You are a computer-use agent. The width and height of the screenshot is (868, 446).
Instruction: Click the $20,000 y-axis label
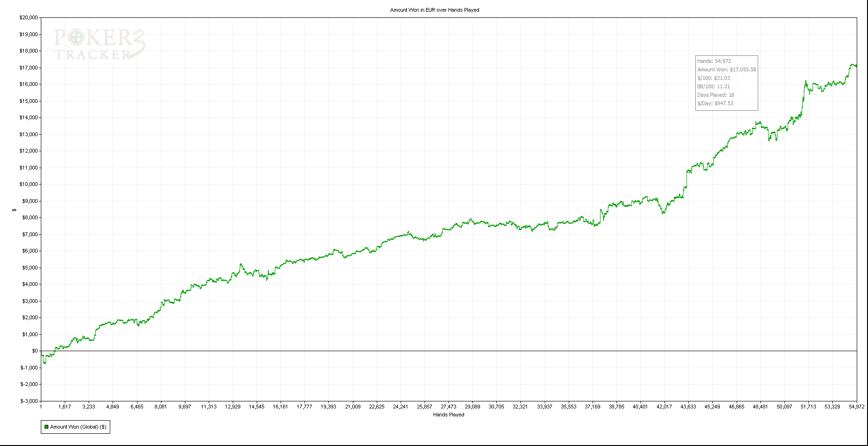coord(29,18)
